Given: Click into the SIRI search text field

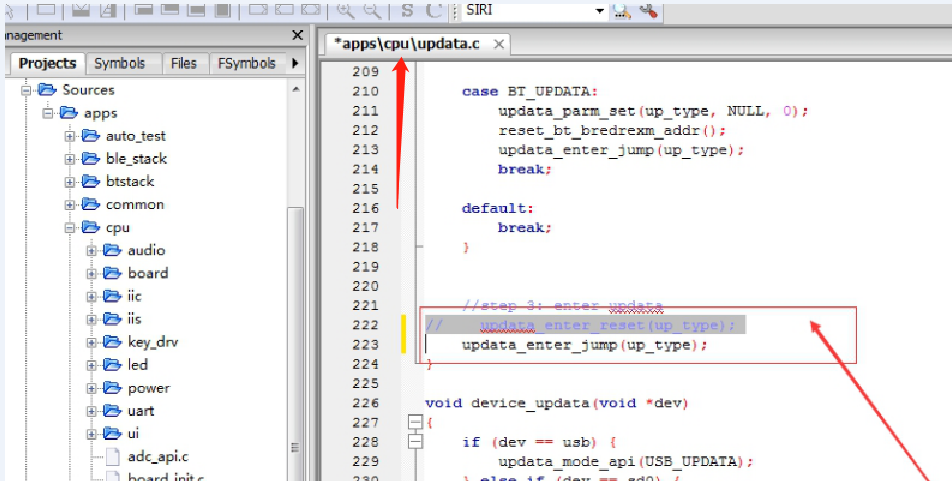Looking at the screenshot, I should 527,10.
